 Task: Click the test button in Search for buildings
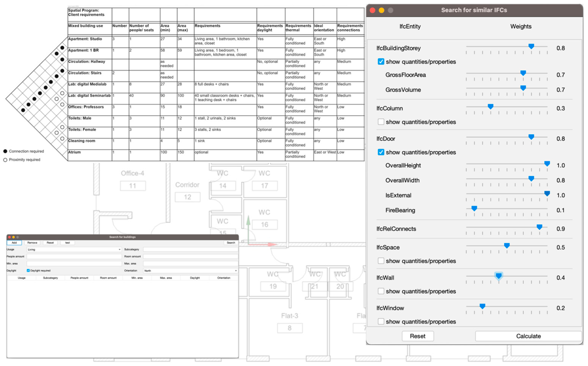point(67,242)
